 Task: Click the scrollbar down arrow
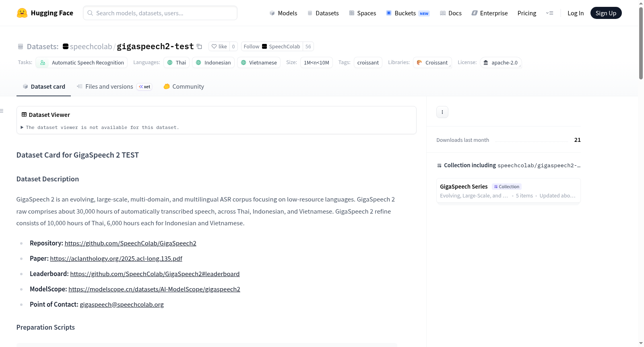coord(641,343)
